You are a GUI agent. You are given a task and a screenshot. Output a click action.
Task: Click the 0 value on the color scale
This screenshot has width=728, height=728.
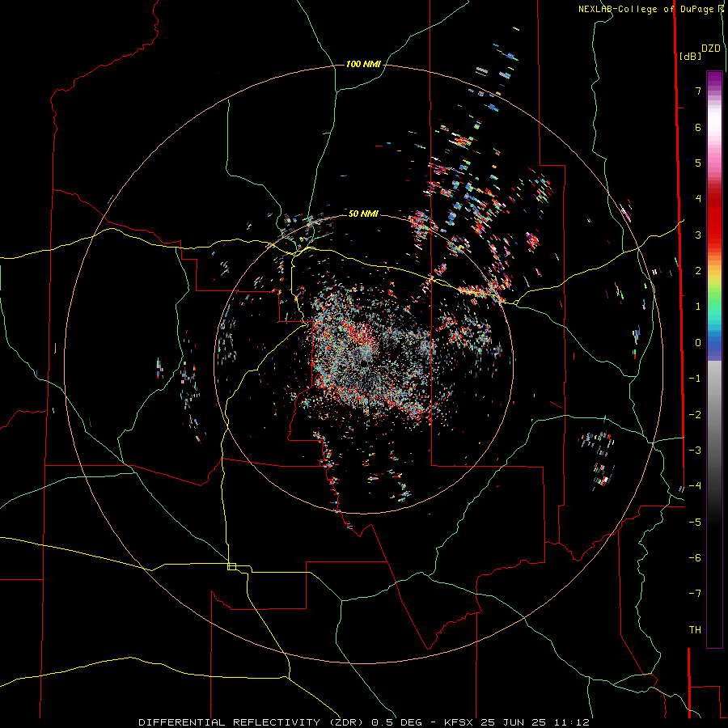pos(698,343)
